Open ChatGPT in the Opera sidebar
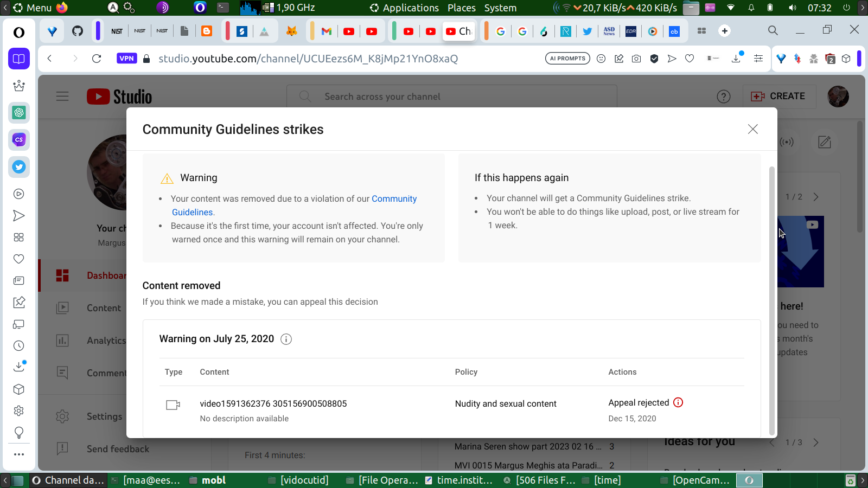The width and height of the screenshot is (868, 488). (x=19, y=113)
